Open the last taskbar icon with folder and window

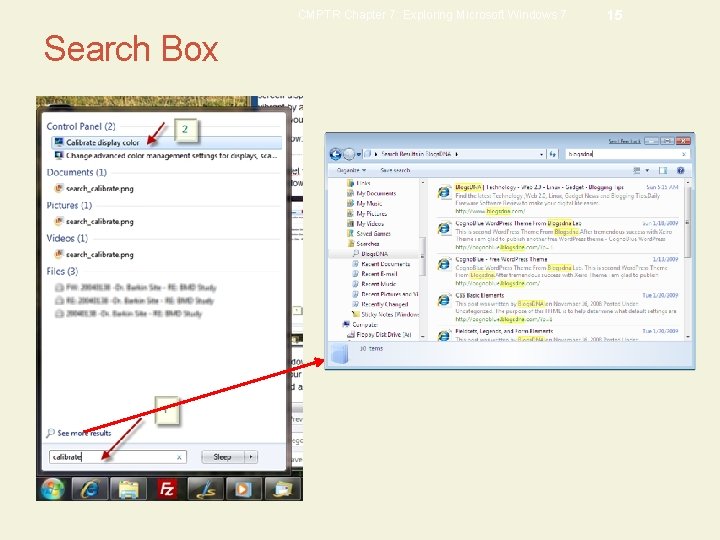tap(282, 489)
